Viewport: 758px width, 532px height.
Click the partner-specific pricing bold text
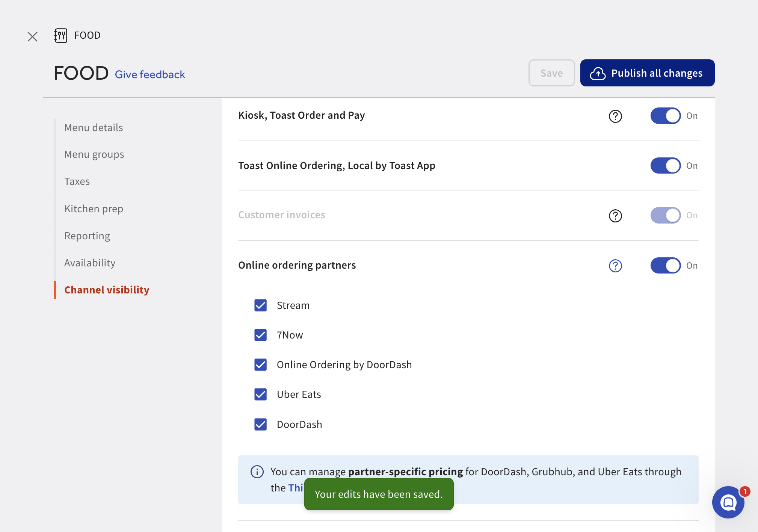[406, 472]
